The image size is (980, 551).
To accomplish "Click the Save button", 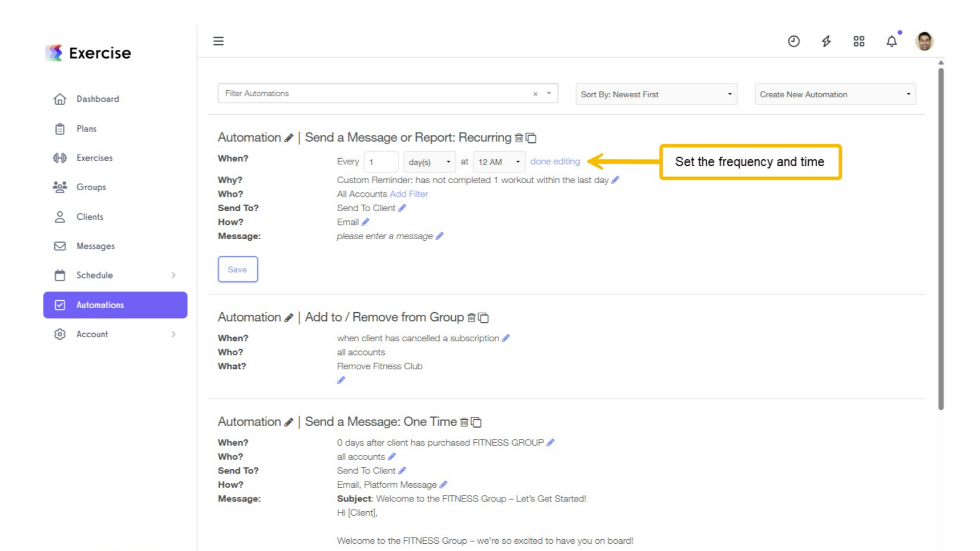I will (x=237, y=269).
